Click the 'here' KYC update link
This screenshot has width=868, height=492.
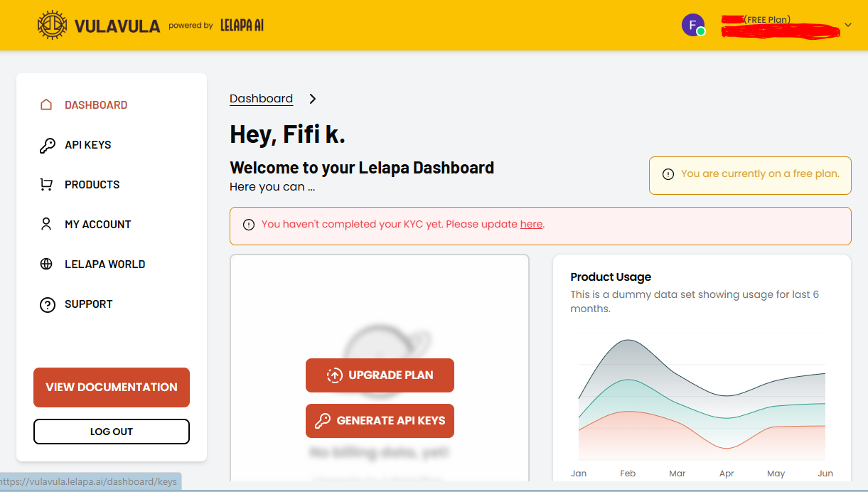coord(531,224)
